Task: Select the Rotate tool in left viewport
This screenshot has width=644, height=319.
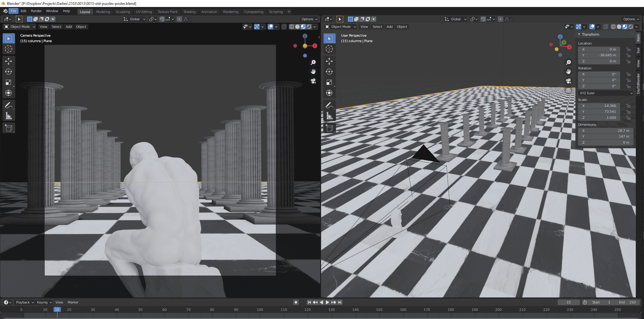Action: 8,72
